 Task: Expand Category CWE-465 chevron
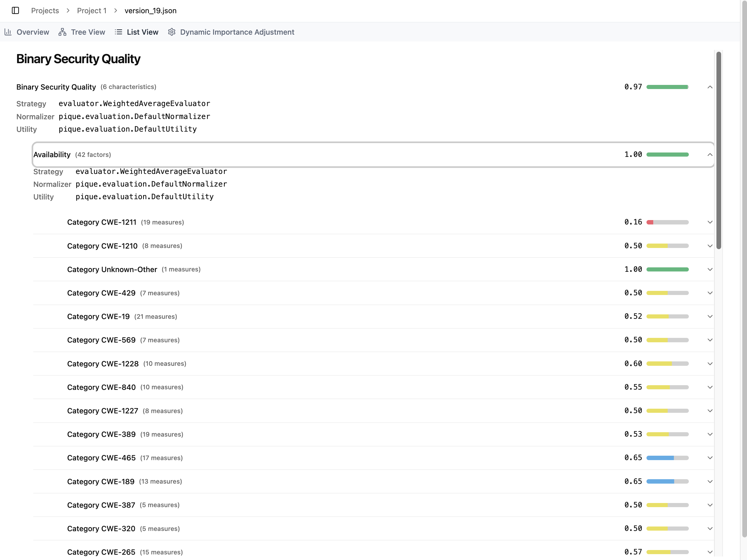click(709, 458)
